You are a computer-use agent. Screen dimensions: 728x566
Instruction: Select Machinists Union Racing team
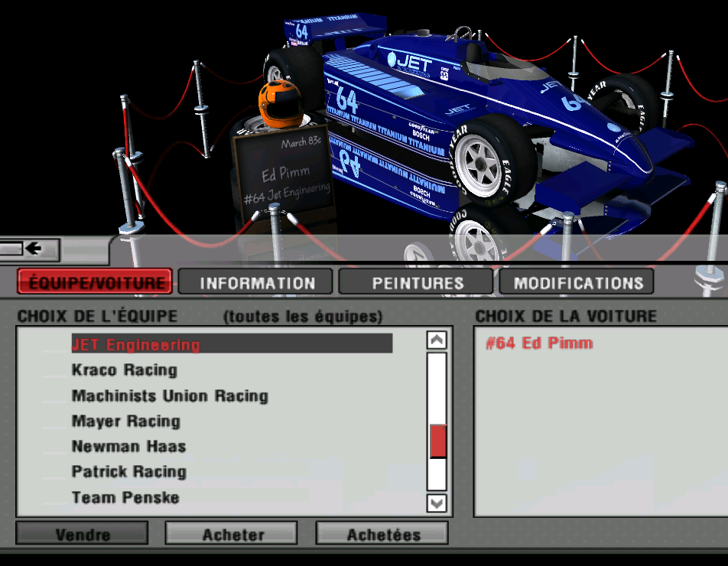point(170,395)
